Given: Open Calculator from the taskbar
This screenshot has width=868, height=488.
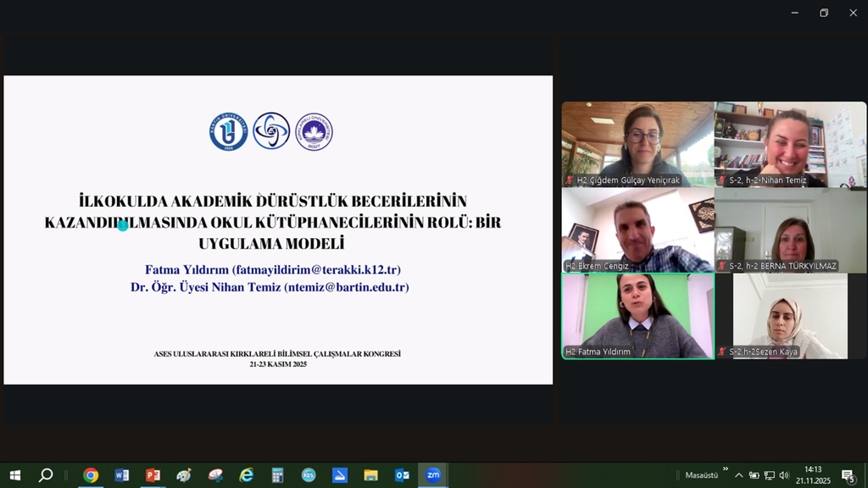Looking at the screenshot, I should [277, 475].
